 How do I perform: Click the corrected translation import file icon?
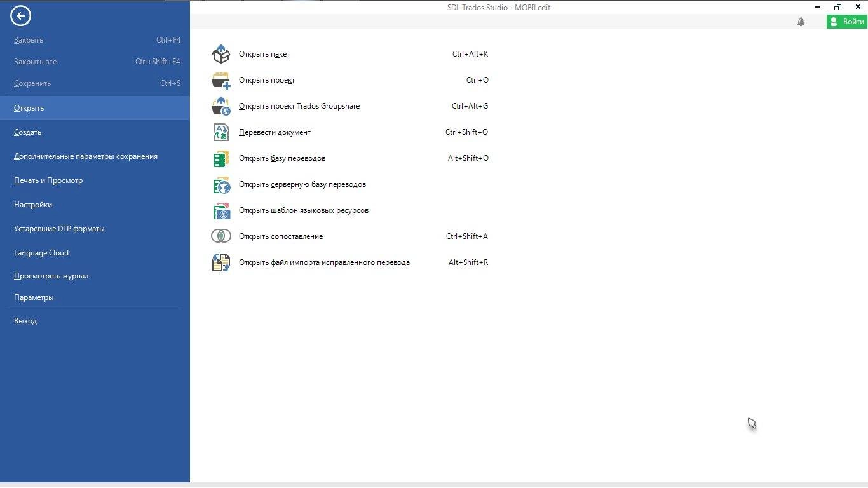220,262
